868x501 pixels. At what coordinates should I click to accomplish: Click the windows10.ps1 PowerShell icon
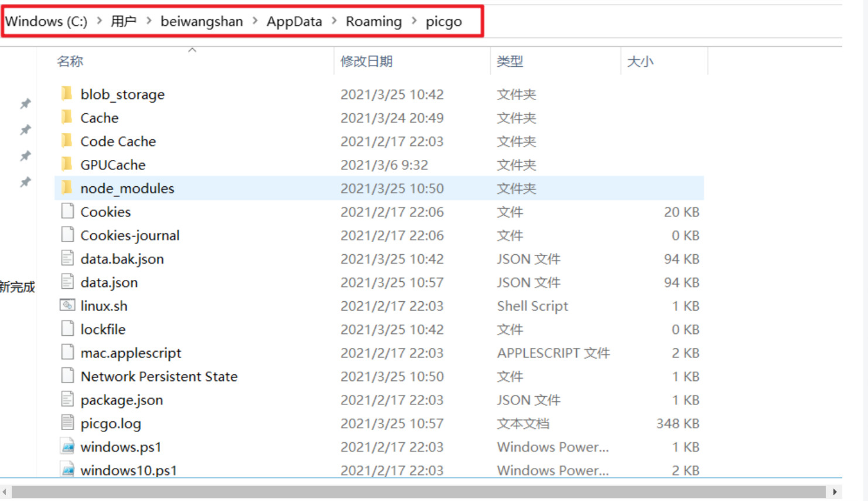pos(67,469)
